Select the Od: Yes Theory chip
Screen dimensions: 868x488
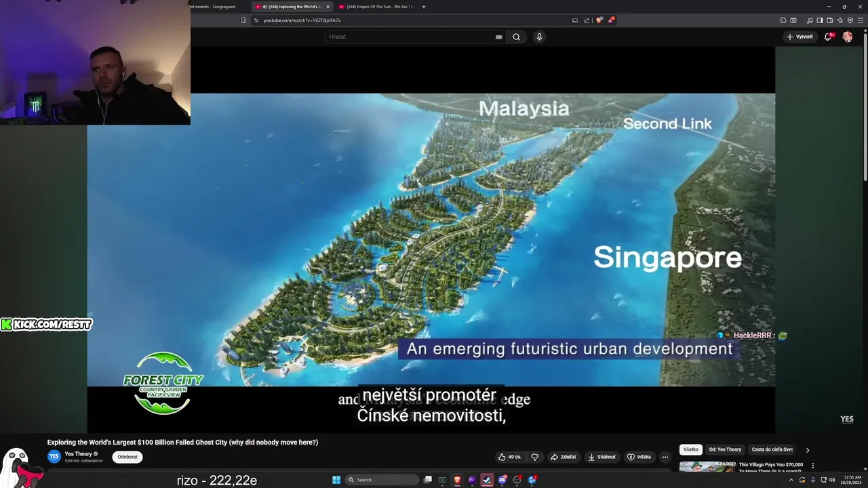[x=725, y=449]
